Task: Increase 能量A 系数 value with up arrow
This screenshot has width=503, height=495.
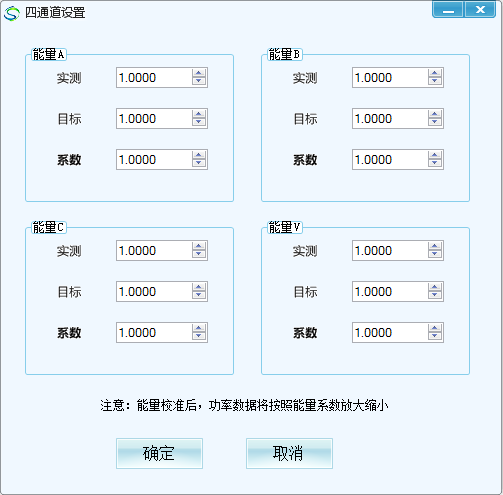Action: point(199,155)
